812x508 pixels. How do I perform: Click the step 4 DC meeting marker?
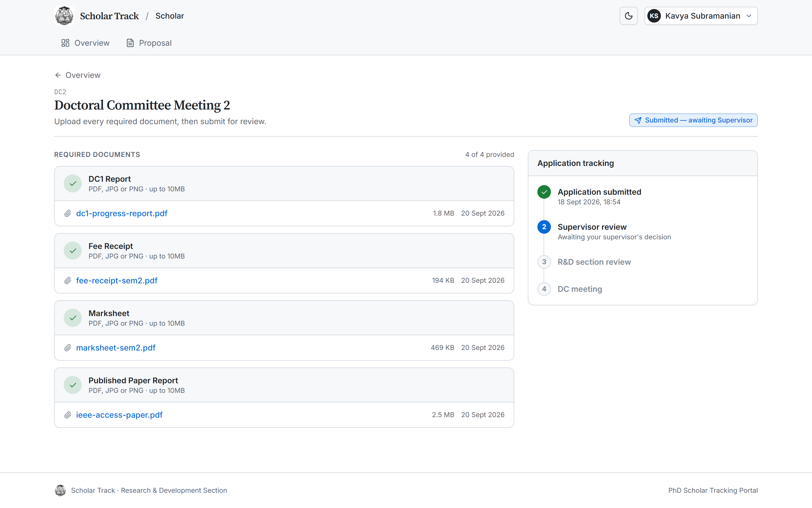coord(544,289)
